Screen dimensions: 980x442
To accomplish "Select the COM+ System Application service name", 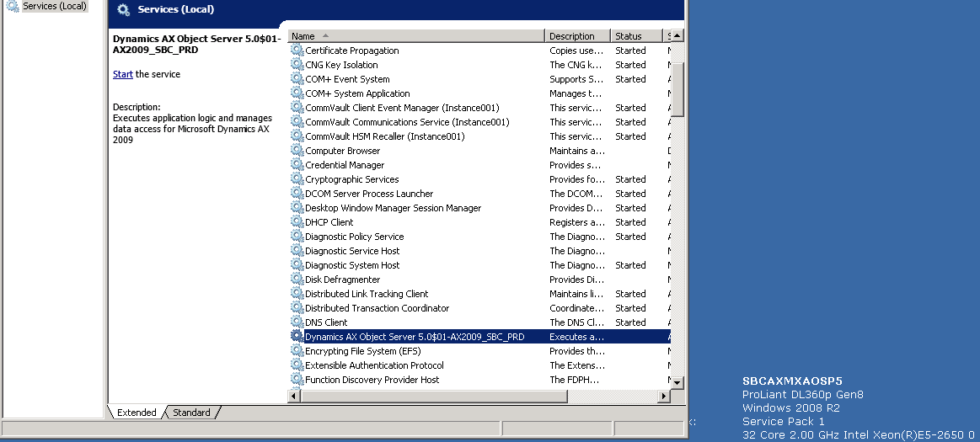I will pyautogui.click(x=357, y=93).
